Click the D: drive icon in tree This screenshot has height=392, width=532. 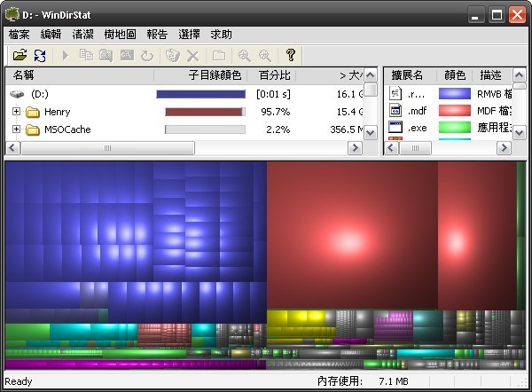coord(17,94)
